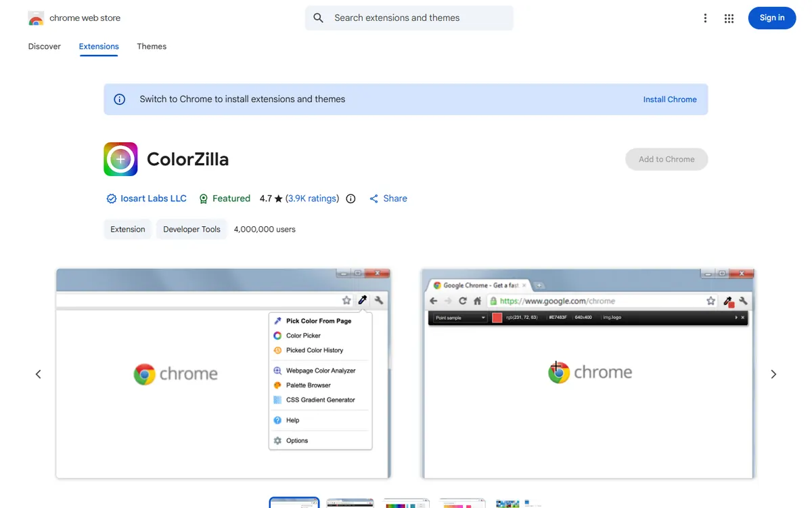Click the 4,000,000 users text
812x508 pixels.
coord(265,229)
